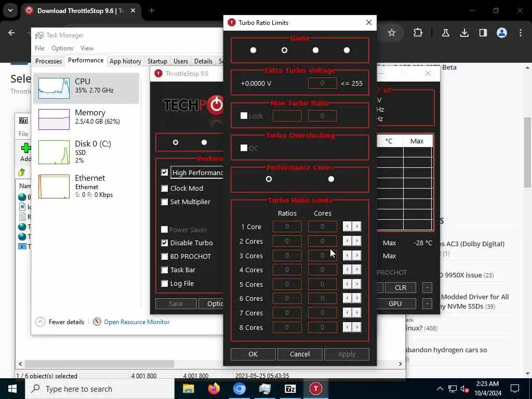The height and width of the screenshot is (399, 532).
Task: Open Task Manager's View menu
Action: tap(87, 48)
